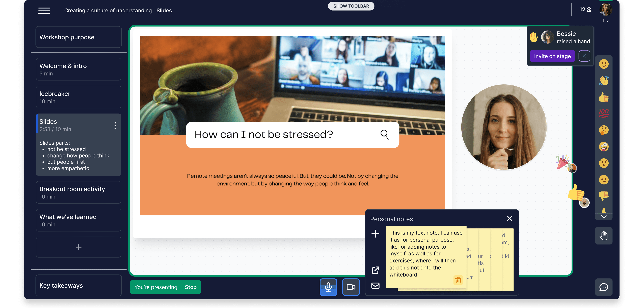Toggle the microphone button
The image size is (644, 308).
pyautogui.click(x=328, y=287)
